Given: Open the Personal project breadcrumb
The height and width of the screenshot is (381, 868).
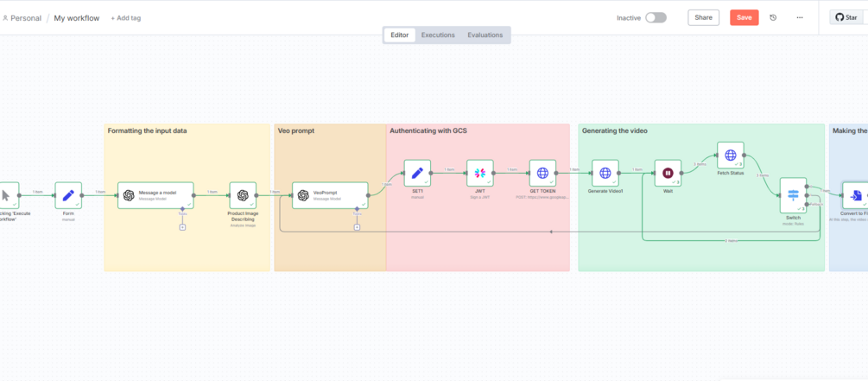Looking at the screenshot, I should coord(22,18).
